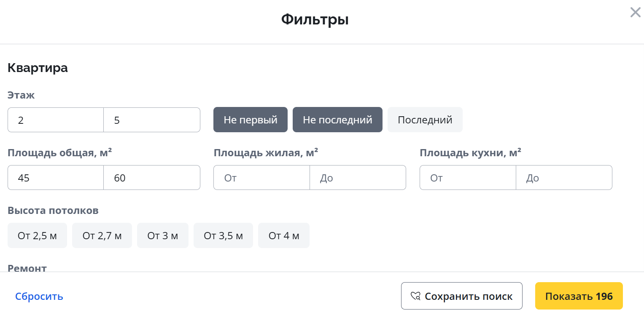Choose ceiling height От 3,5 м

[x=223, y=235]
